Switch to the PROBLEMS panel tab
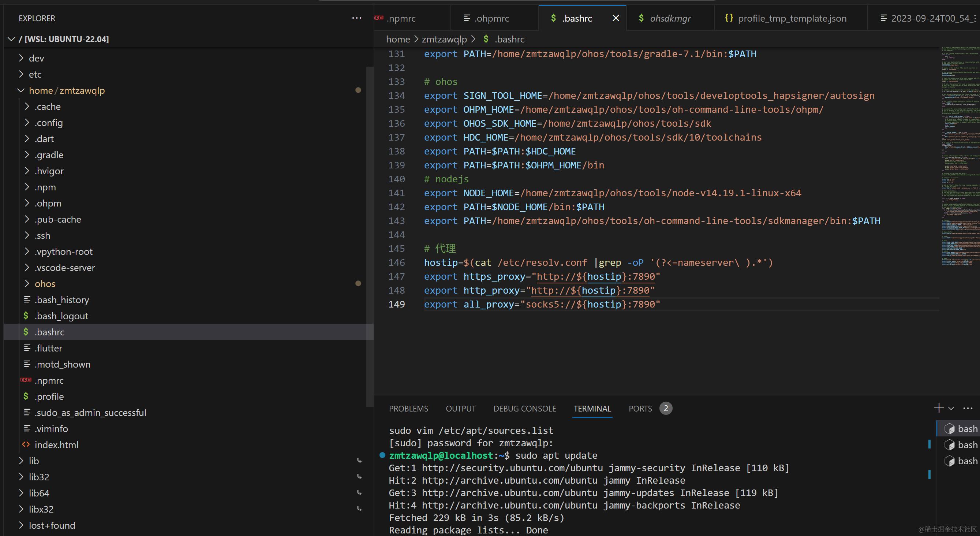Screen dimensions: 980x536 [408, 409]
